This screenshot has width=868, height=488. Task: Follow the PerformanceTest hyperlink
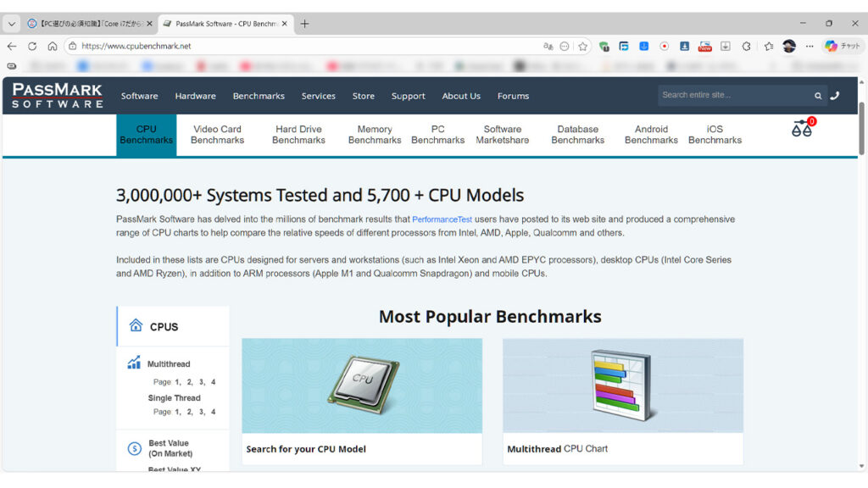point(442,219)
